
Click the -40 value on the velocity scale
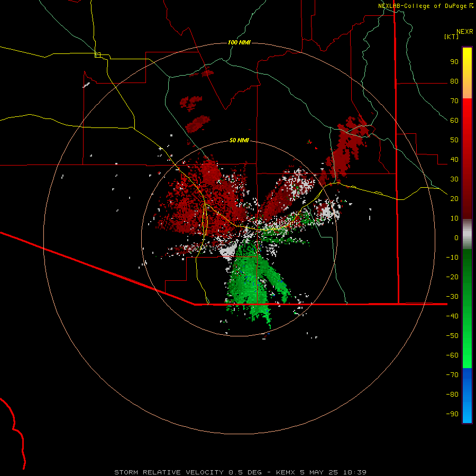[452, 316]
